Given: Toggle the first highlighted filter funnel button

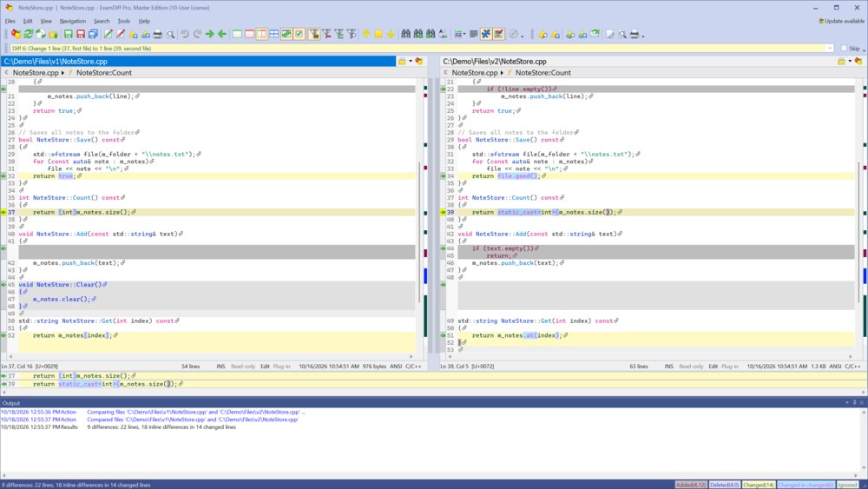Looking at the screenshot, I should pyautogui.click(x=314, y=35).
